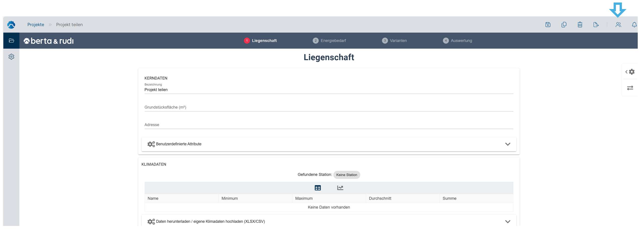The image size is (644, 241).
Task: Expand Daten herunterladen Klimadaten section
Action: [507, 221]
